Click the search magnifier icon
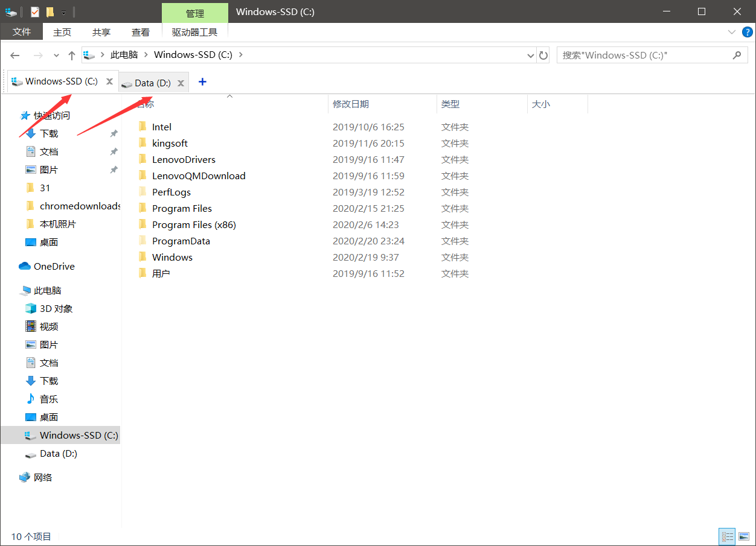 (x=737, y=55)
